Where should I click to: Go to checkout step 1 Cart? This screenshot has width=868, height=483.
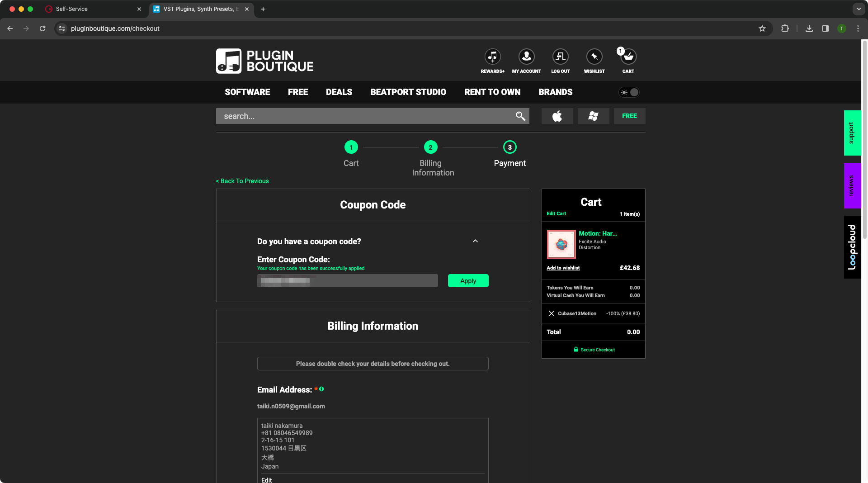[351, 154]
